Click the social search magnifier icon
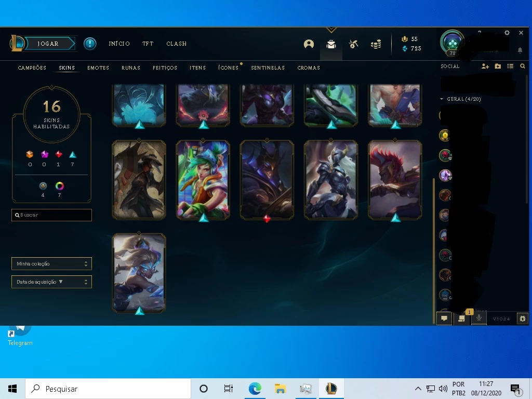Image resolution: width=532 pixels, height=399 pixels. 523,66
